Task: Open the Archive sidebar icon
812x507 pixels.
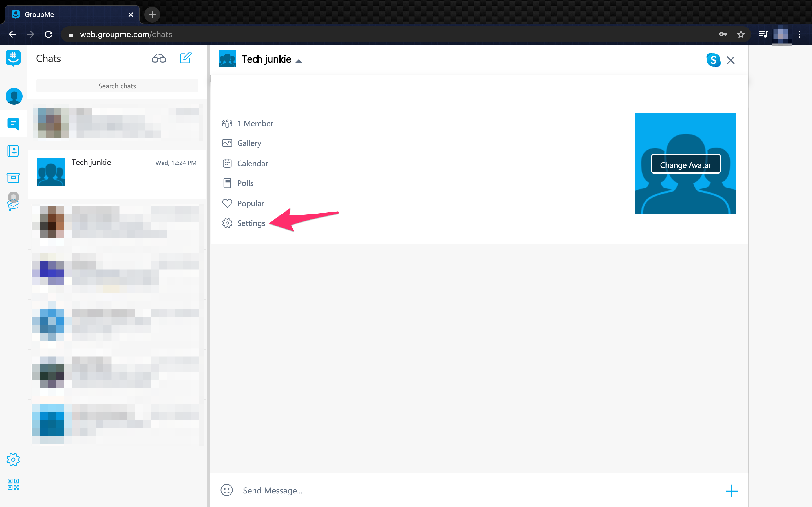Action: [x=13, y=178]
